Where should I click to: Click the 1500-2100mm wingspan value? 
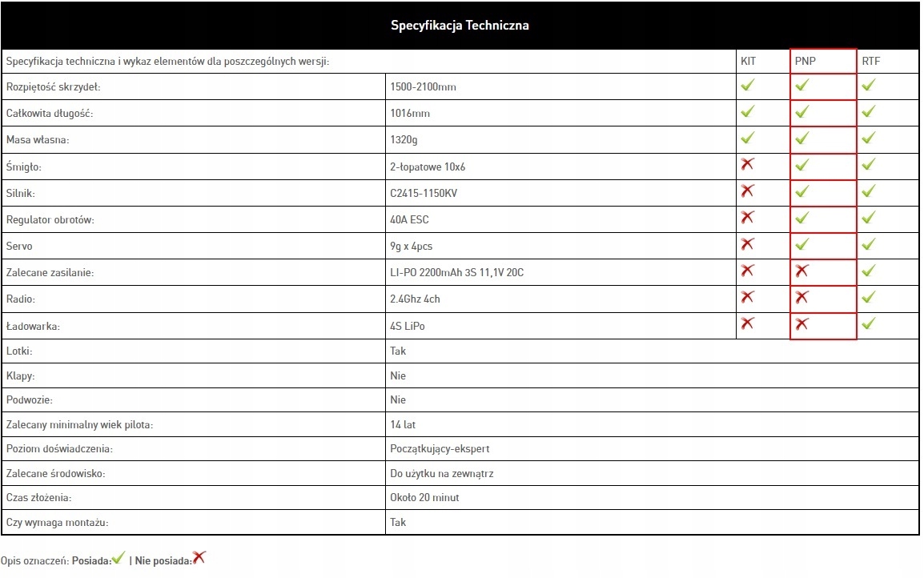coord(423,86)
